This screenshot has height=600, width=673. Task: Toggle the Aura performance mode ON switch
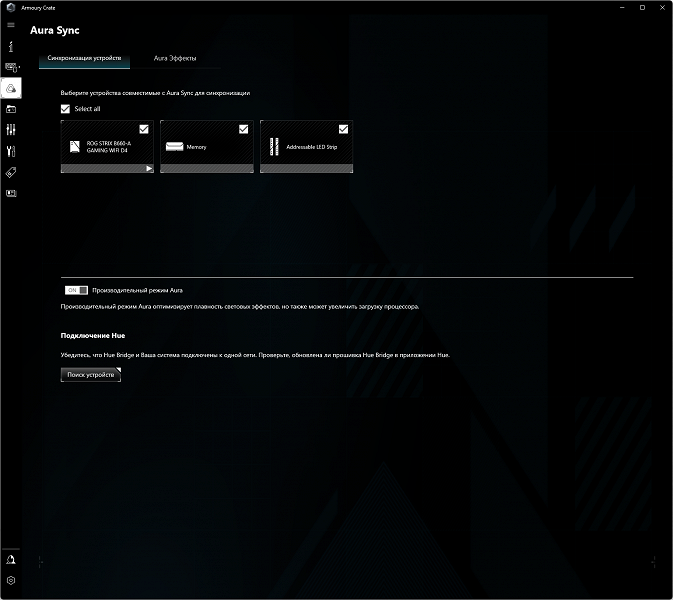[76, 291]
